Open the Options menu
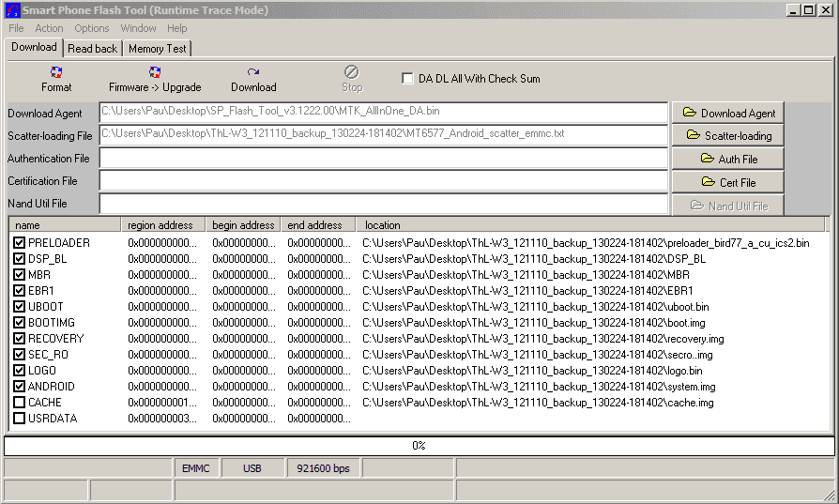839x504 pixels. pyautogui.click(x=91, y=28)
